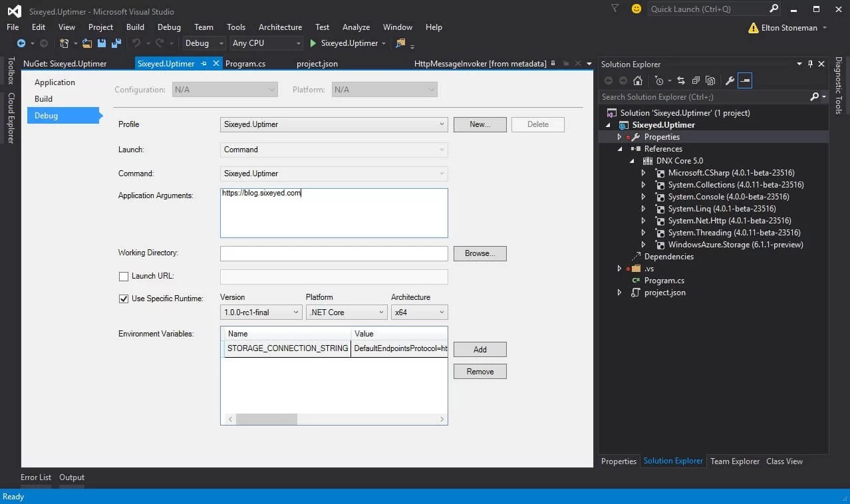Select the Application properties page
This screenshot has height=504, width=850.
click(55, 82)
